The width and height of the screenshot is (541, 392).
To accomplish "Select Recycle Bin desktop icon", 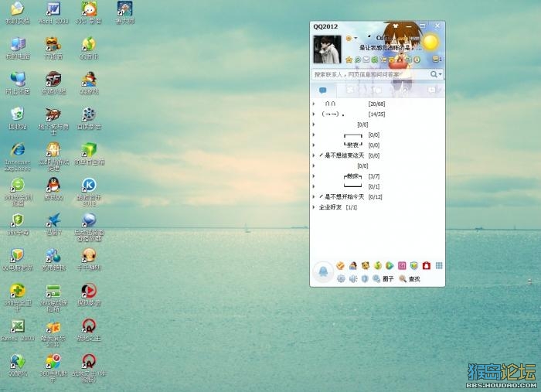I will [x=18, y=118].
